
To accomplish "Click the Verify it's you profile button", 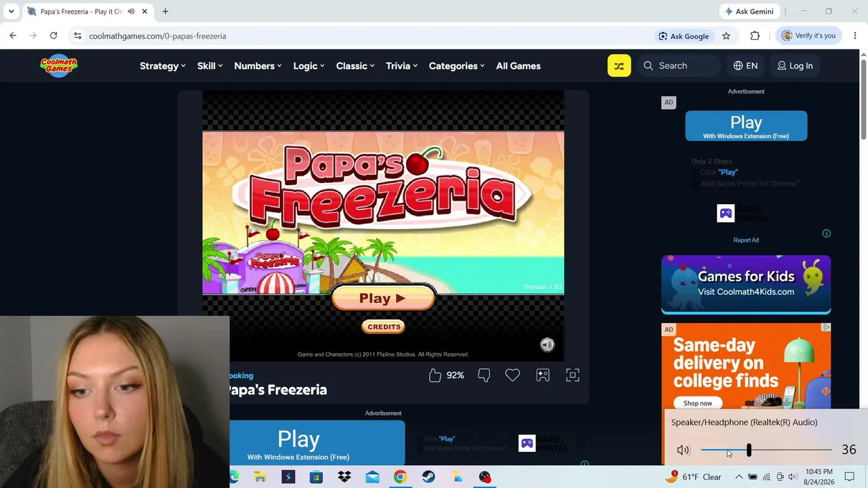I will pyautogui.click(x=808, y=36).
